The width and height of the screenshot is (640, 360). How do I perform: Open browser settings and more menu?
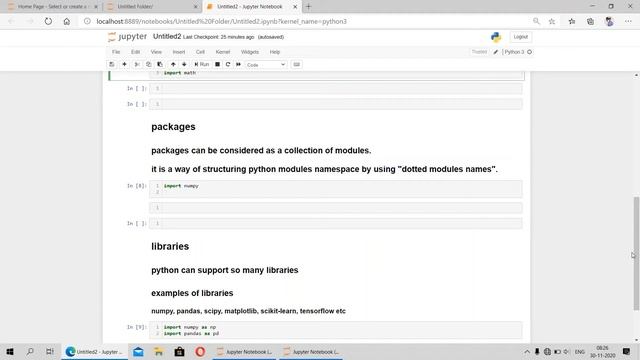click(628, 21)
